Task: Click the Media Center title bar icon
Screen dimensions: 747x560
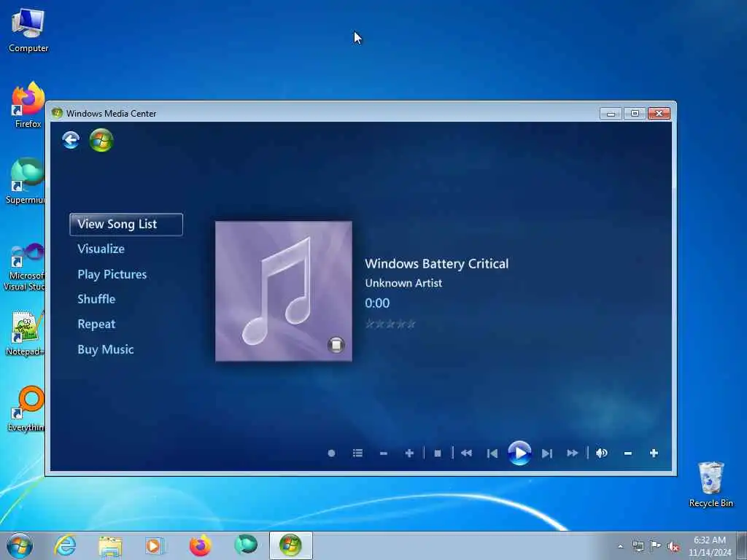Action: pyautogui.click(x=57, y=113)
